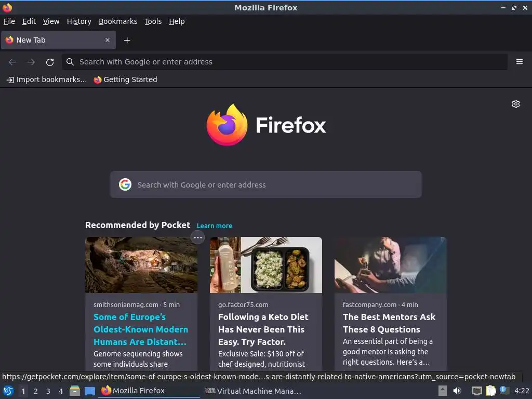The image size is (532, 399).
Task: Open the volume speaker tray icon
Action: (x=457, y=391)
